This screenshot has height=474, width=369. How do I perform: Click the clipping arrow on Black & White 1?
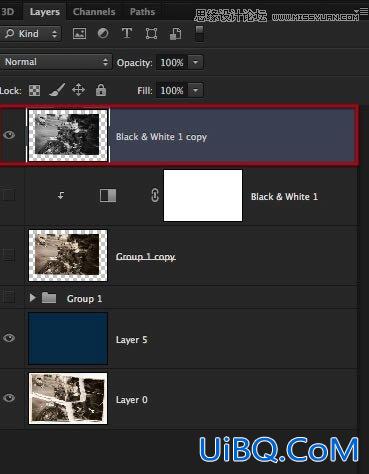coord(61,195)
